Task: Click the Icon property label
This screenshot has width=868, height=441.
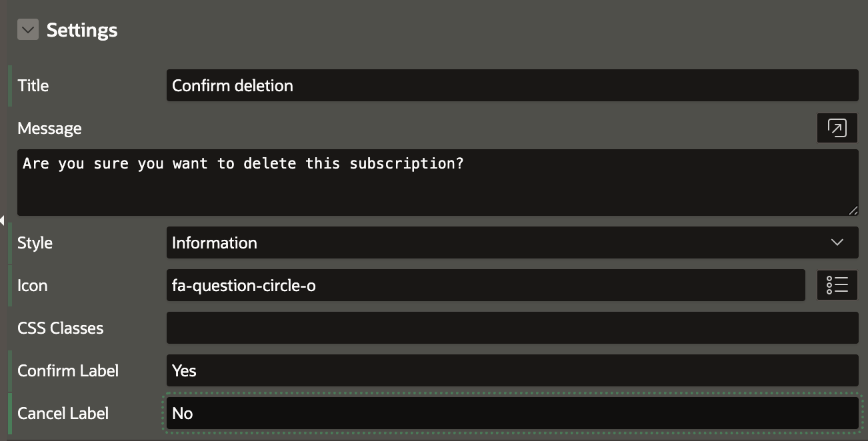Action: (33, 285)
